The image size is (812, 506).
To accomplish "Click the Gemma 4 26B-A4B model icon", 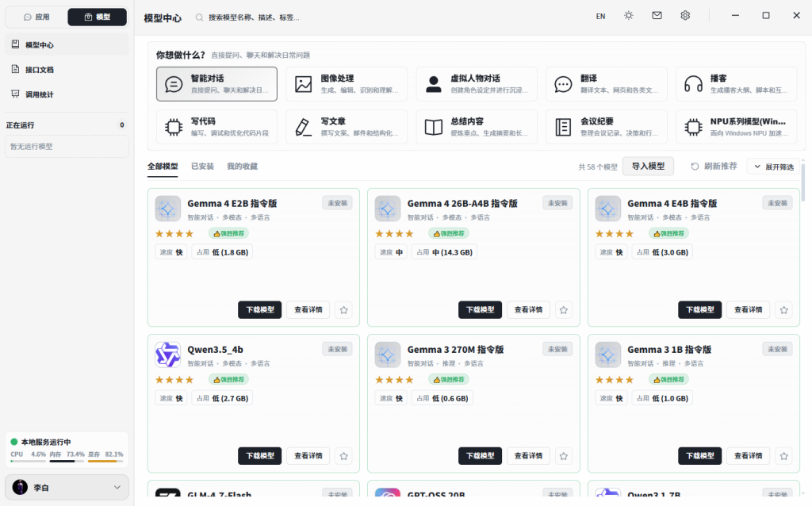I will click(x=388, y=209).
